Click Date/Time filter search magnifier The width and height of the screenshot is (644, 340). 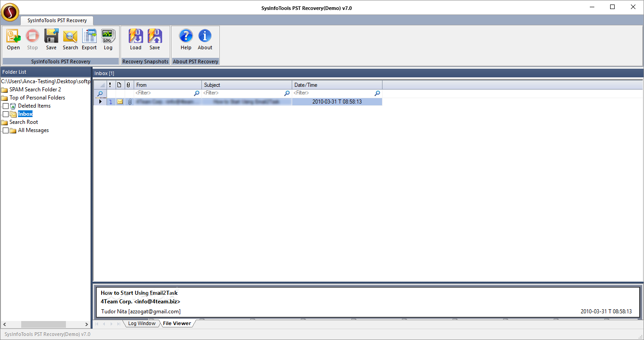377,93
